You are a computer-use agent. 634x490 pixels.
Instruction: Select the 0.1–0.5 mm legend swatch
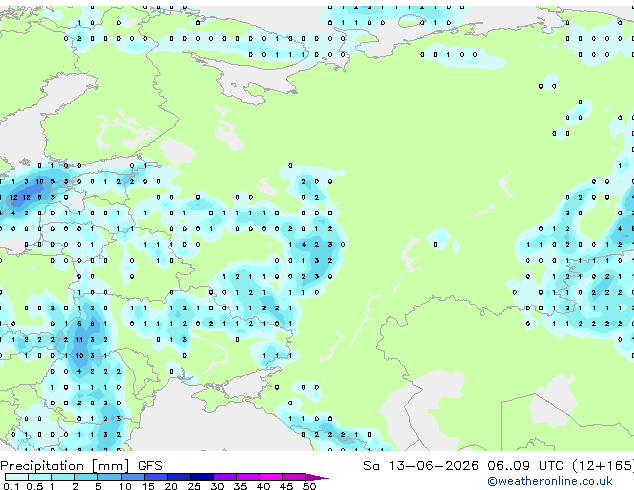pos(17,477)
